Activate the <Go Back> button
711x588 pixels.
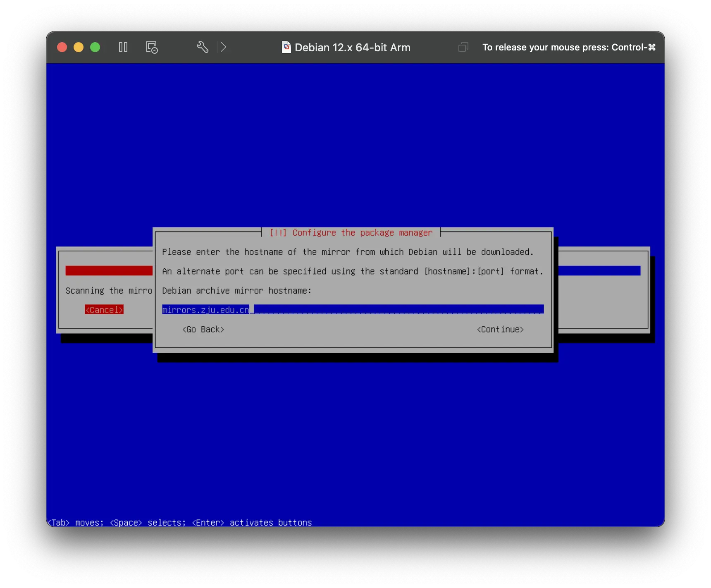point(203,329)
